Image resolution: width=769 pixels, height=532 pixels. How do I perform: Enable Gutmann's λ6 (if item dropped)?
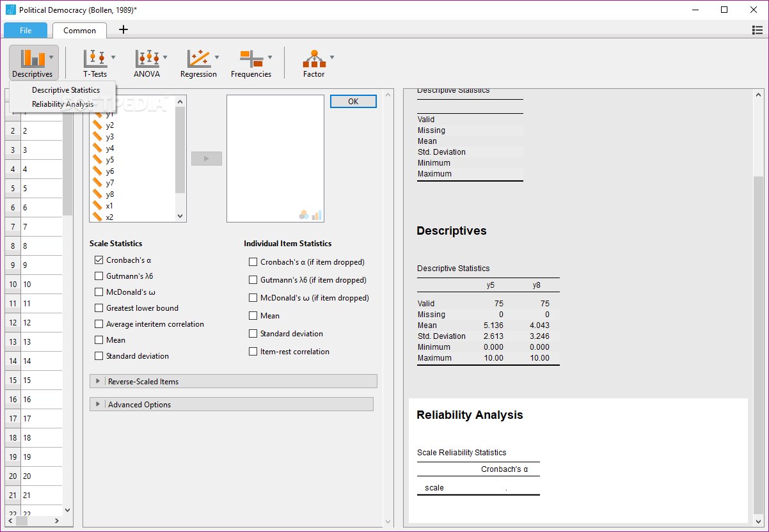[x=253, y=280]
